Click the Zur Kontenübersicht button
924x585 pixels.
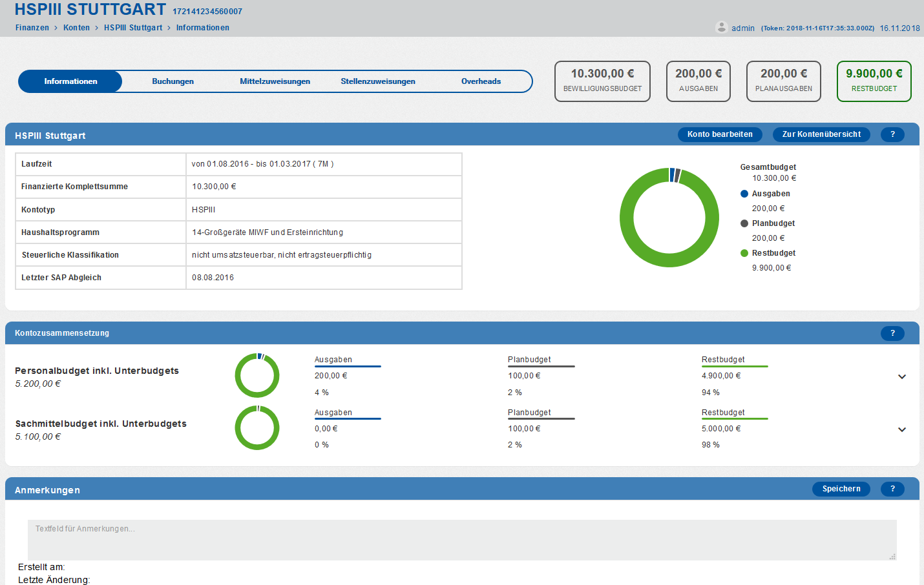click(x=821, y=134)
